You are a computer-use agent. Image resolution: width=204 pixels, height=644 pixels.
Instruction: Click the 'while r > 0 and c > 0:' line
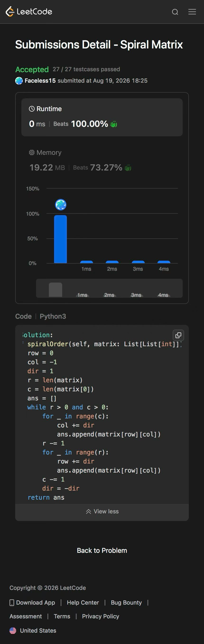click(x=68, y=407)
